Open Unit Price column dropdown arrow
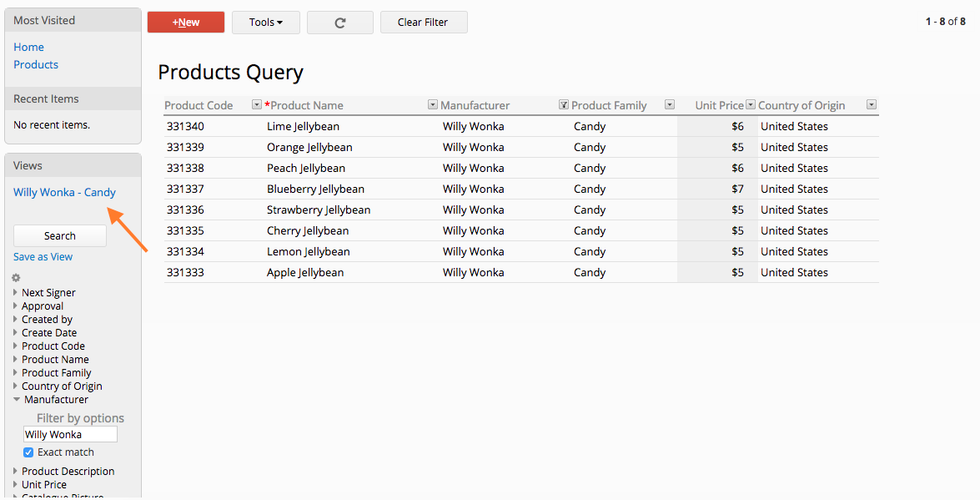This screenshot has height=500, width=980. (751, 104)
